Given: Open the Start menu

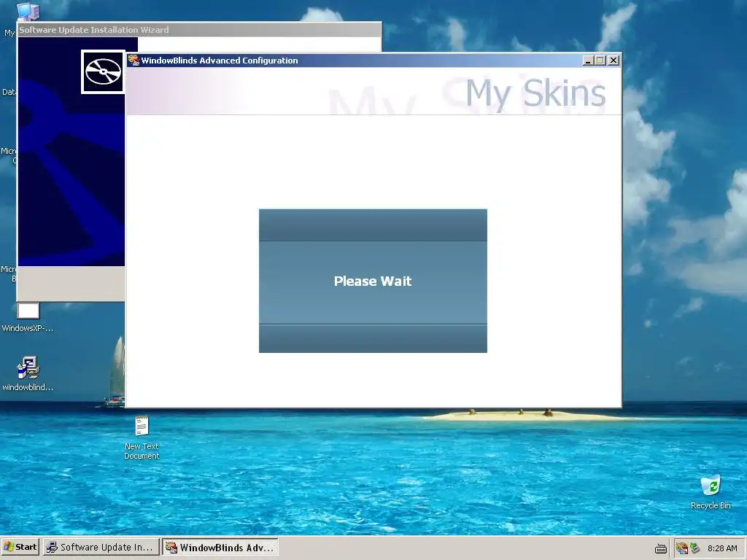Looking at the screenshot, I should tap(20, 547).
